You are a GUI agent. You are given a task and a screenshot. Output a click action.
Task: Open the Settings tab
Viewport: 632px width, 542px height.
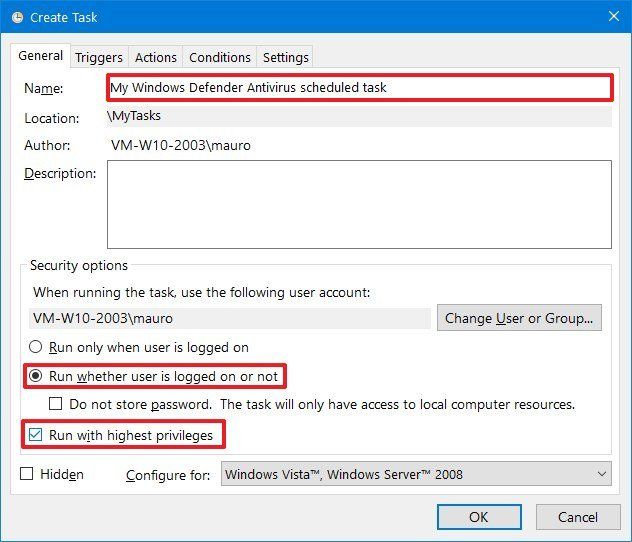[285, 57]
